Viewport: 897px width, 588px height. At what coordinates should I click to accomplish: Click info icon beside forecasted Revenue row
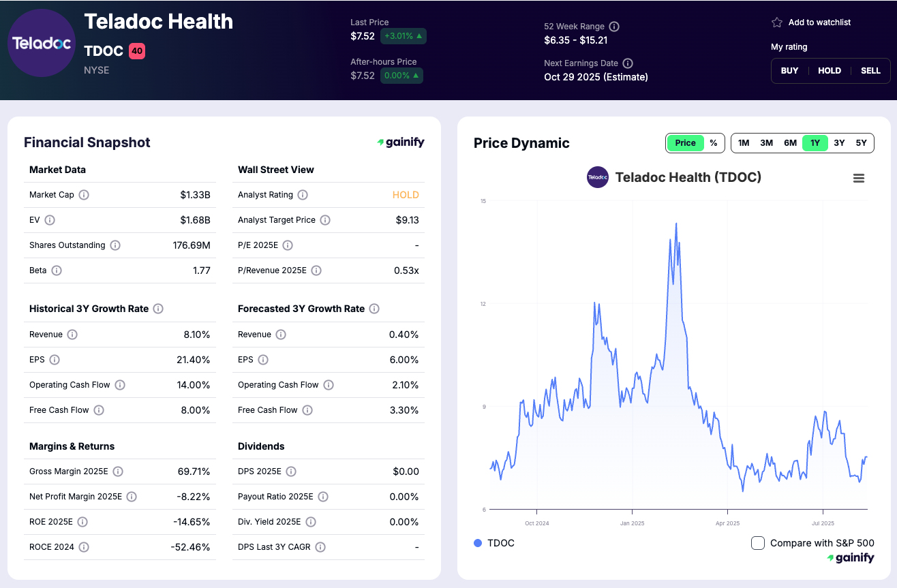pos(281,335)
